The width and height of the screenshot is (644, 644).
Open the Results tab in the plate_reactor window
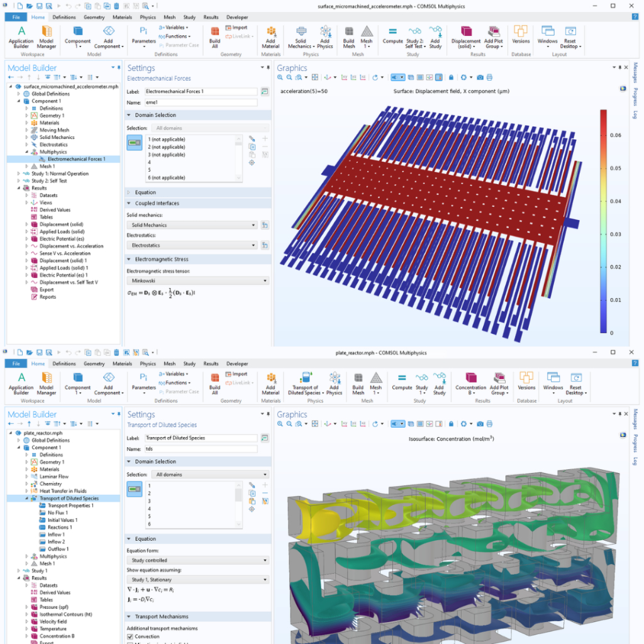coord(211,364)
